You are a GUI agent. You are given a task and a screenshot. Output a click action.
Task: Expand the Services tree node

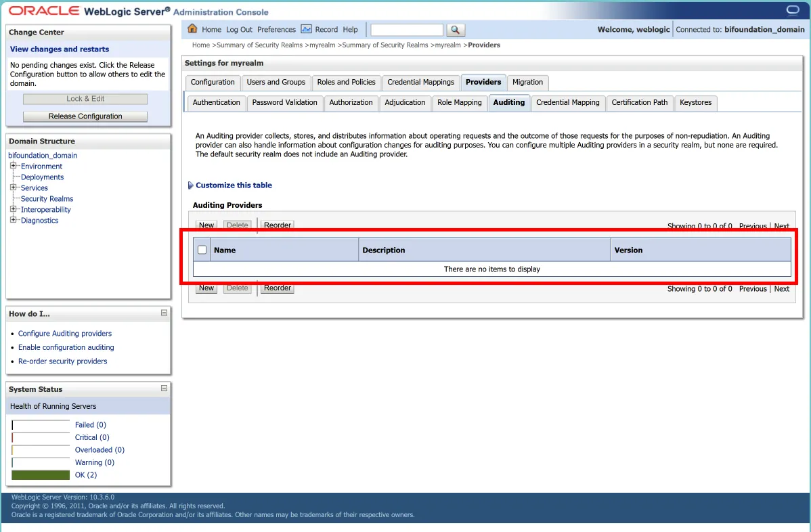tap(14, 187)
